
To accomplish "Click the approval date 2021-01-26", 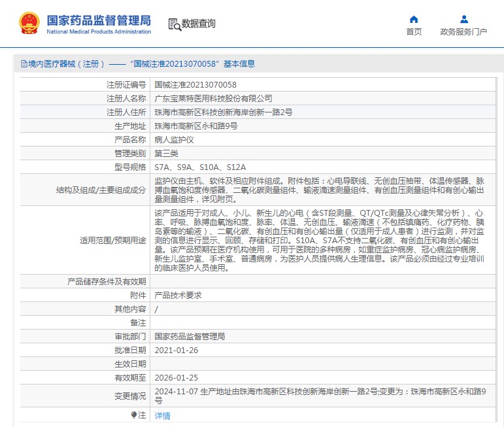I will coord(176,350).
